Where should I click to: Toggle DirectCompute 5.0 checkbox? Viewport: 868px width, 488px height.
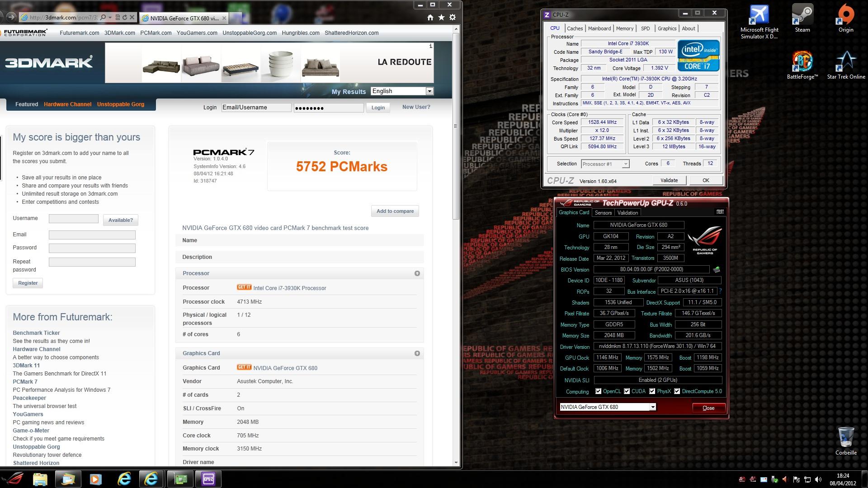pyautogui.click(x=677, y=391)
